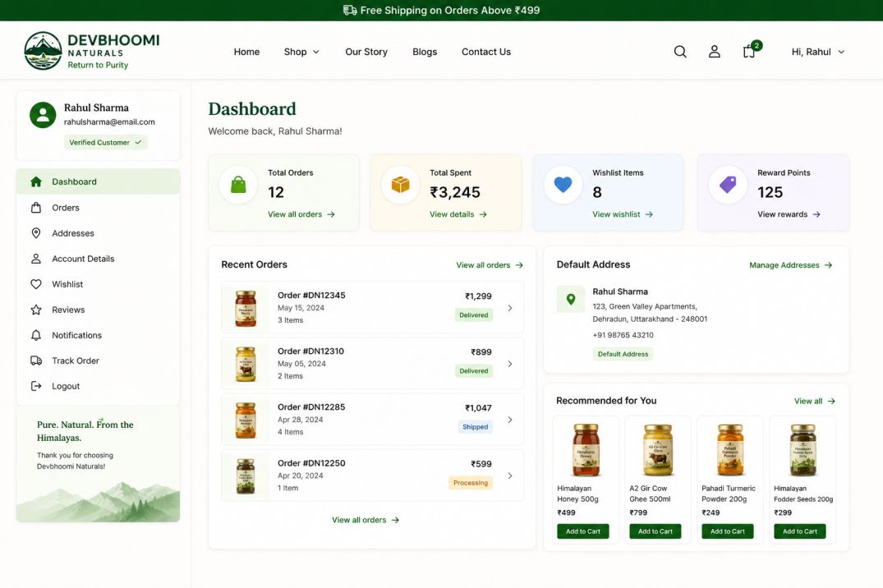Click View all orders below the orders list
Screen dimensions: 883x588
coord(366,520)
